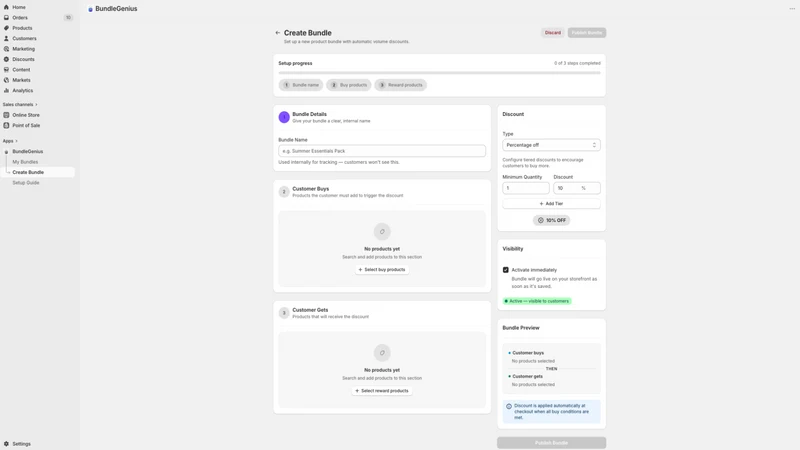Click the Online Store icon
Viewport: 800px width, 450px height.
[x=6, y=115]
